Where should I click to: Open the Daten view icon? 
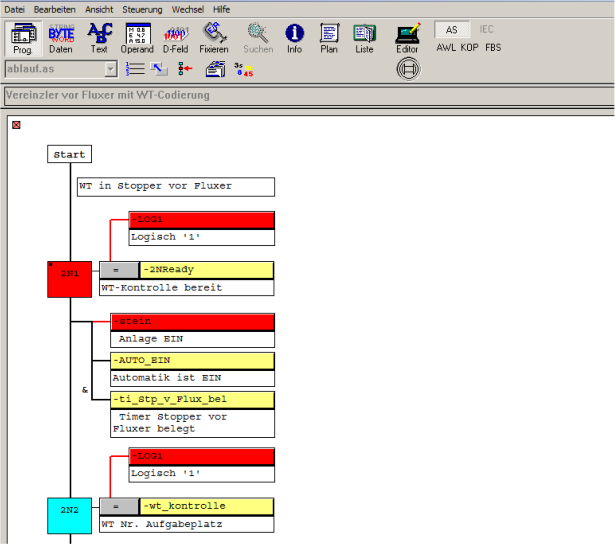(61, 38)
